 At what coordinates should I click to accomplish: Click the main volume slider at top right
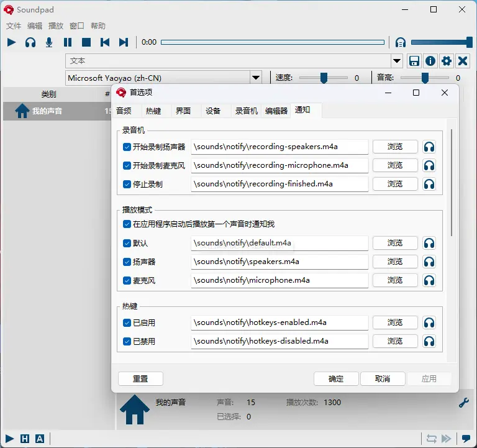[x=442, y=42]
